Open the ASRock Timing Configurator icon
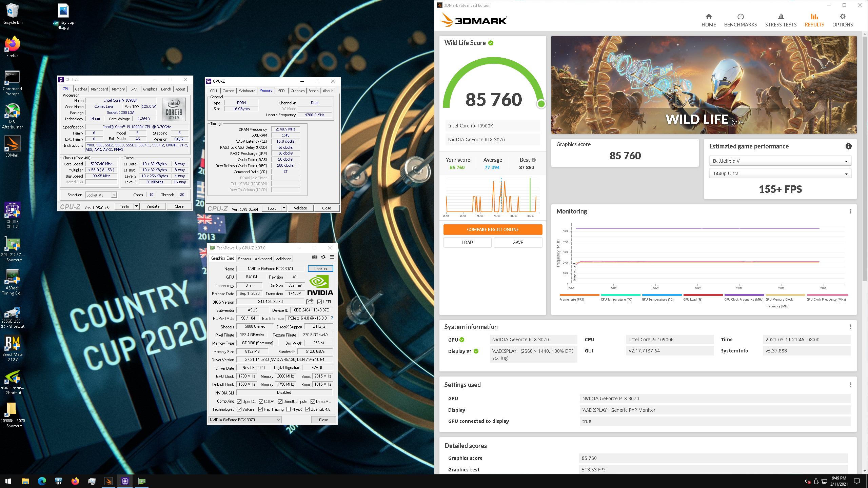The image size is (868, 488). coord(12,282)
